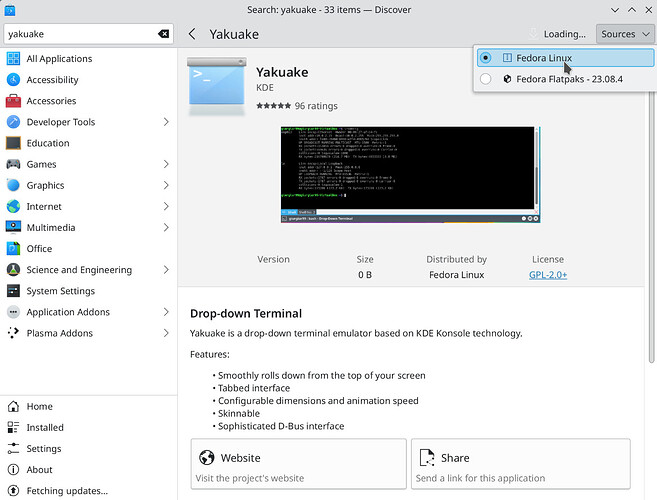657x500 pixels.
Task: Expand the Graphics subcategories chevron
Action: click(x=166, y=185)
